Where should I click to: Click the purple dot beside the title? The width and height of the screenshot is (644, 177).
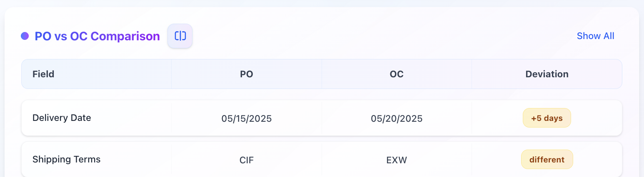(x=25, y=36)
